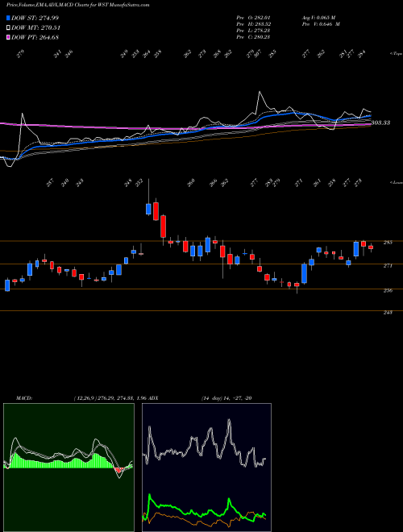Click the 256 price level label
The image size is (403, 532).
coord(388,291)
